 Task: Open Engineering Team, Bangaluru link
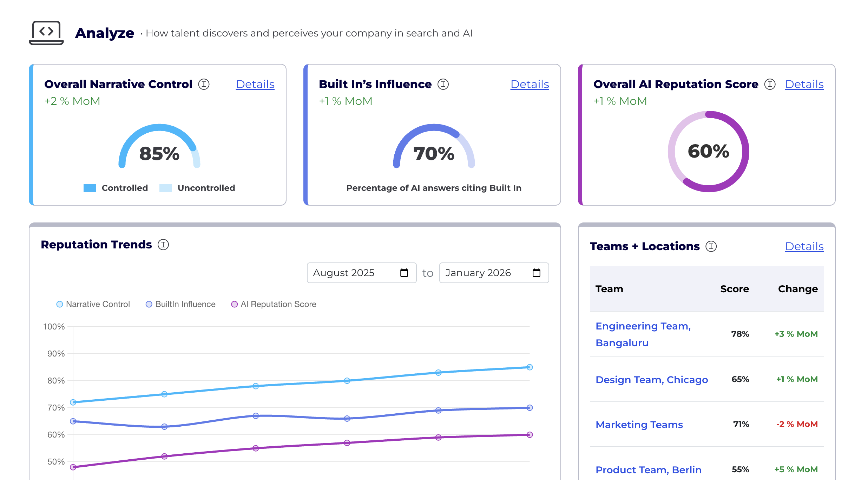click(643, 334)
